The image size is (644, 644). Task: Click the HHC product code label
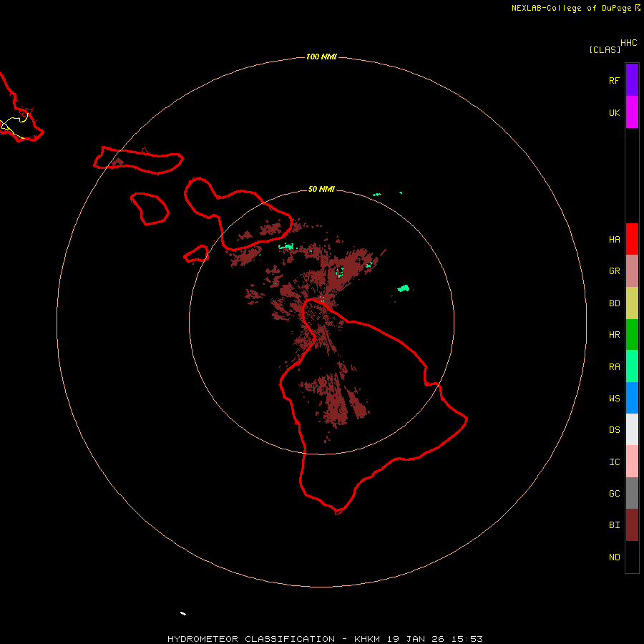click(x=628, y=43)
